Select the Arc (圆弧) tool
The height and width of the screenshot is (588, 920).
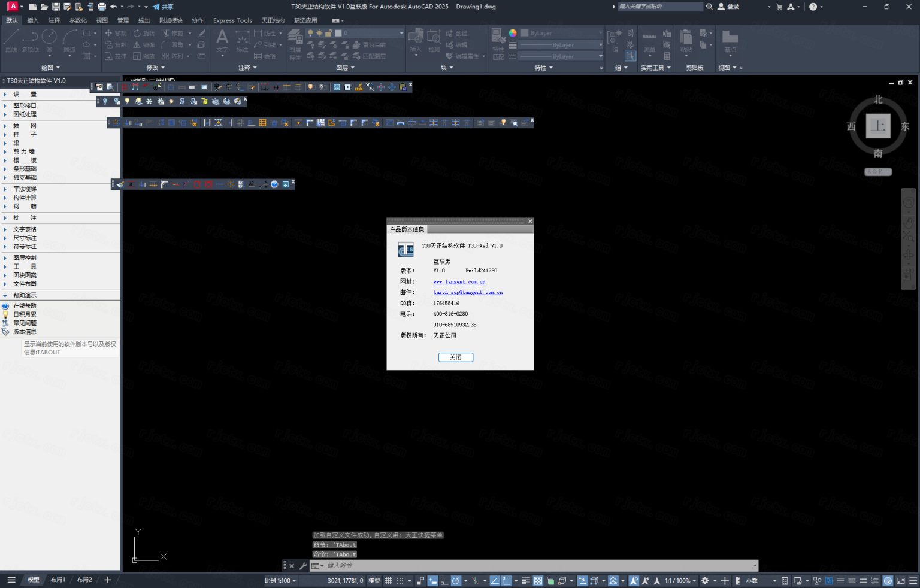coord(69,41)
